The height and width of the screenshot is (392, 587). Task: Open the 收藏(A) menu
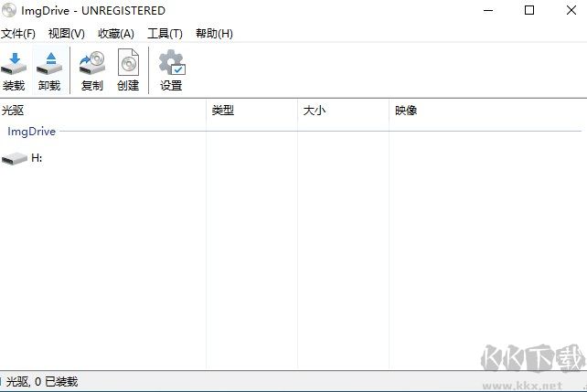(x=116, y=34)
